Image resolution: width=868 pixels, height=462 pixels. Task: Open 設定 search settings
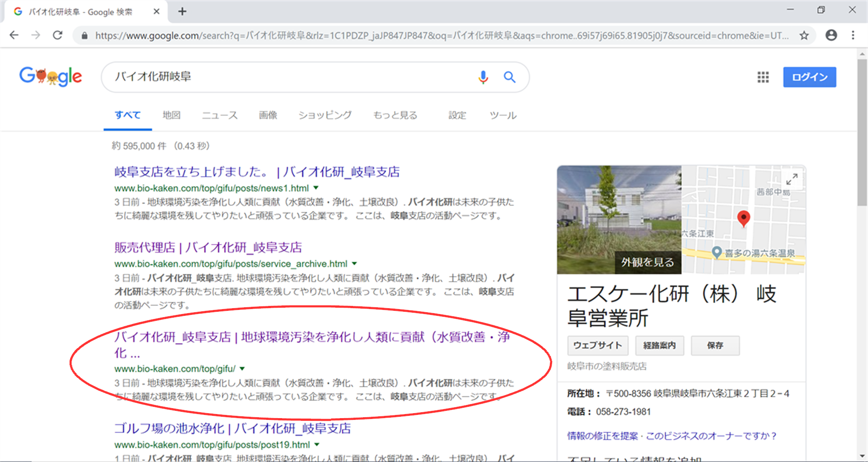coord(457,115)
